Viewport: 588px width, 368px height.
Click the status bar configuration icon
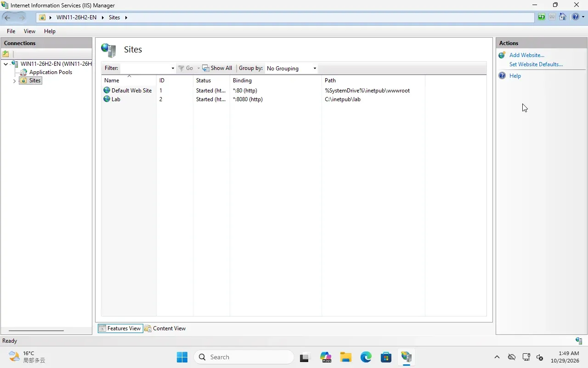[579, 340]
